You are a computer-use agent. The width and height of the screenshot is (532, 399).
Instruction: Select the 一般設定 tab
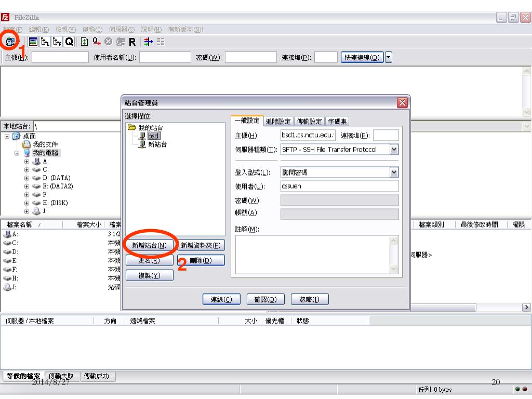(x=247, y=121)
